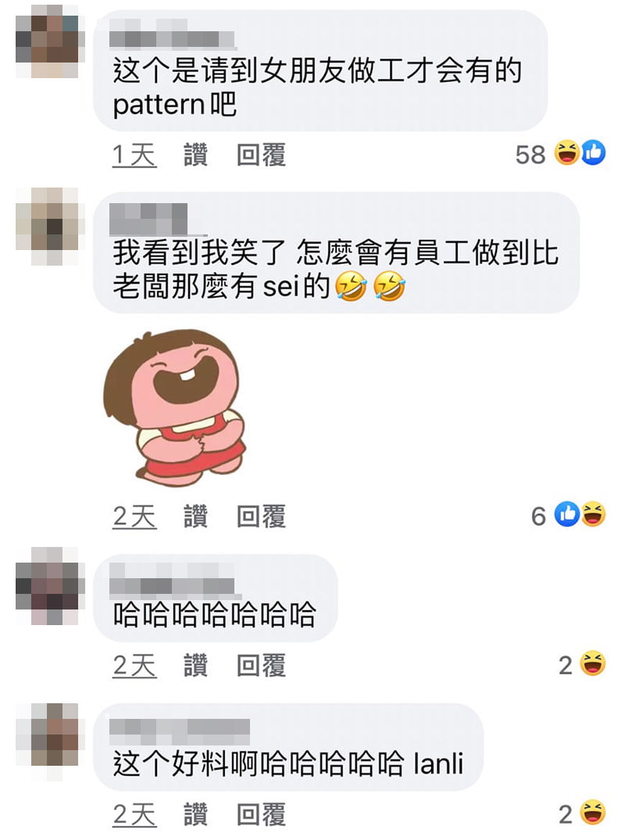Reply to the pattern comment via 回覆

261,155
